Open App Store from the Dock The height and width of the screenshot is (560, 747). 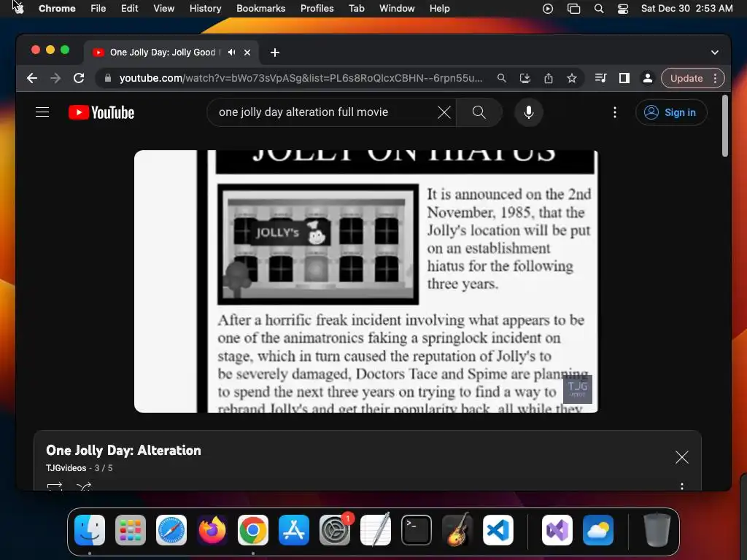pyautogui.click(x=294, y=530)
